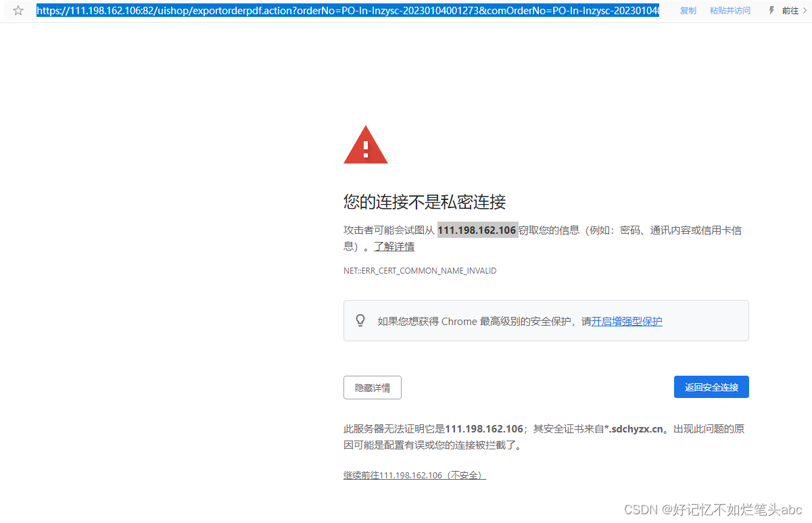
Task: Click the lightning bolt icon near 前往
Action: [x=771, y=10]
